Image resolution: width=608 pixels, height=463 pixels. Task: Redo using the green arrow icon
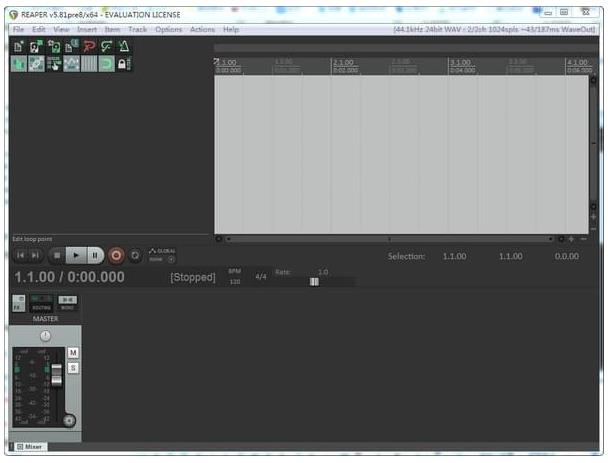[106, 47]
